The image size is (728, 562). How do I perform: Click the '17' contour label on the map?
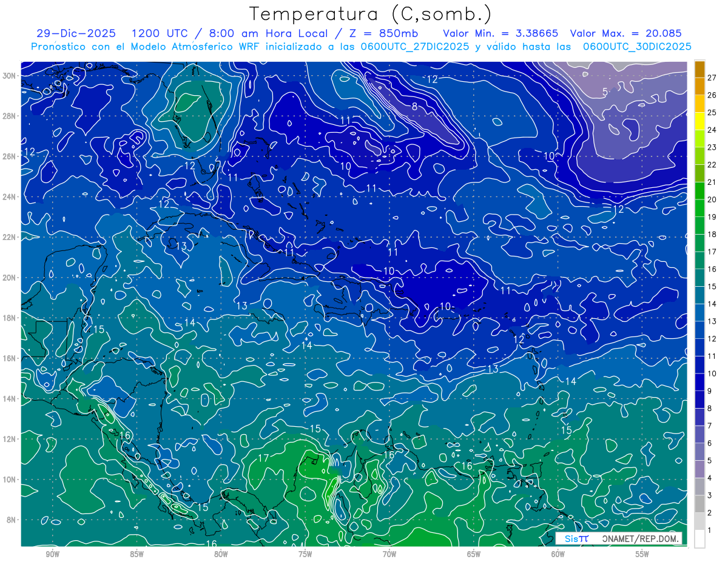click(264, 458)
